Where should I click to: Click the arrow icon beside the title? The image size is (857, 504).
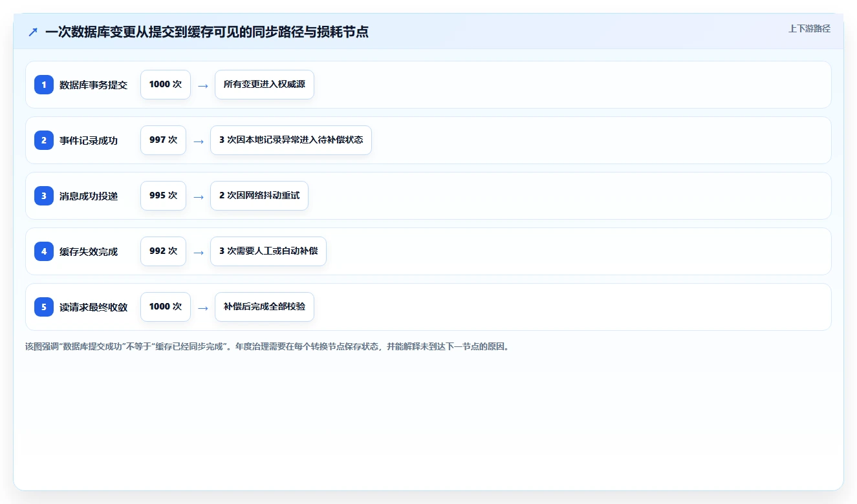(x=33, y=32)
